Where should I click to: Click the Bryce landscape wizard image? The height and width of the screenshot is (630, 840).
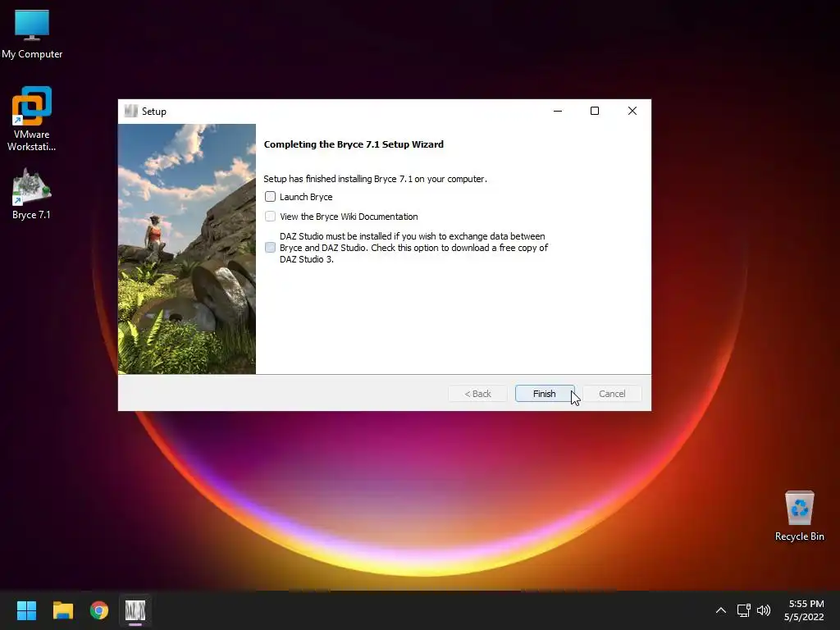(187, 249)
